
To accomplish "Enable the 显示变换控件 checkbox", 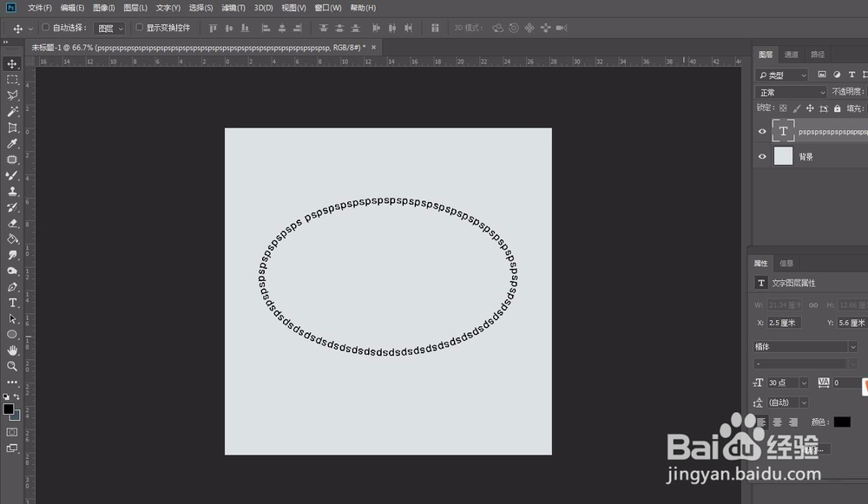I will (x=140, y=27).
